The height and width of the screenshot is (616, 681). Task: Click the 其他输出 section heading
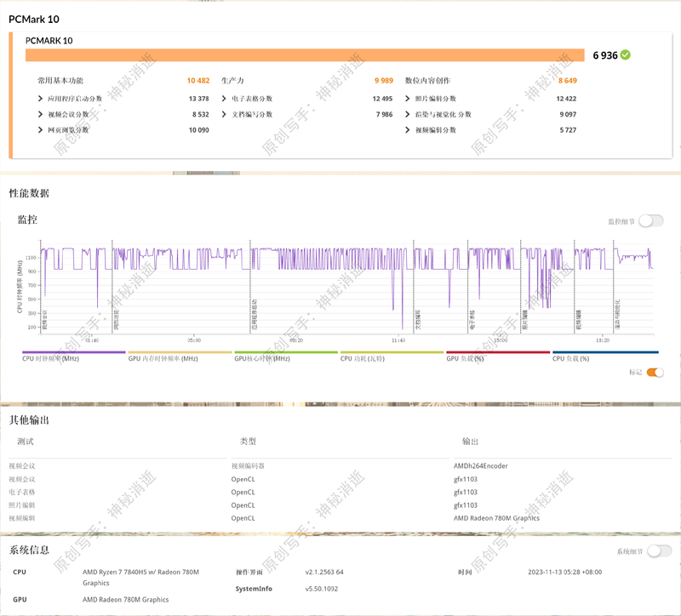coord(29,419)
